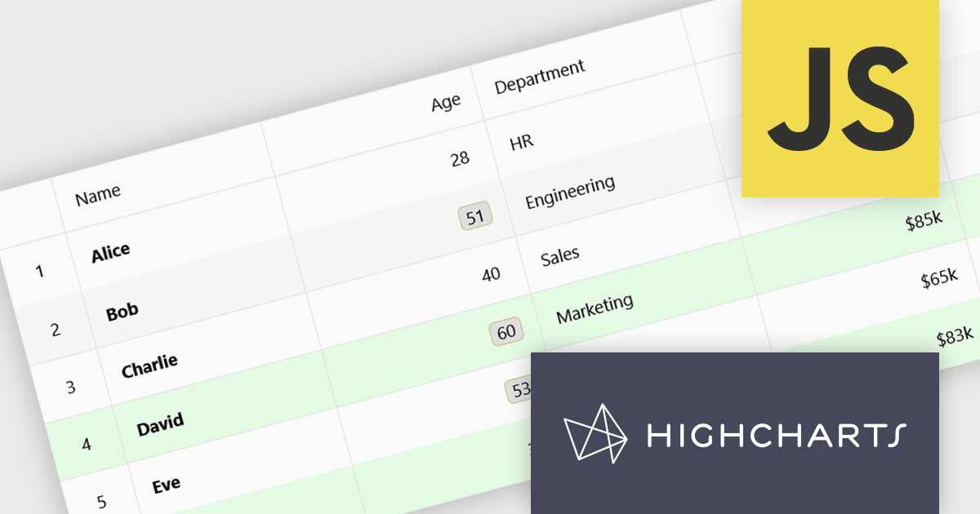Click the name cell Bob
980x514 pixels.
[122, 311]
